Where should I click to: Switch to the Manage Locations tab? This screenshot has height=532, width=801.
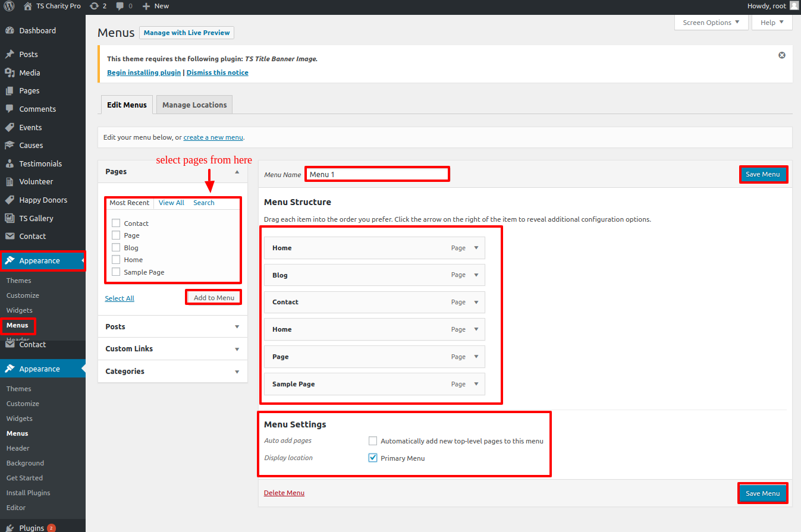click(194, 105)
